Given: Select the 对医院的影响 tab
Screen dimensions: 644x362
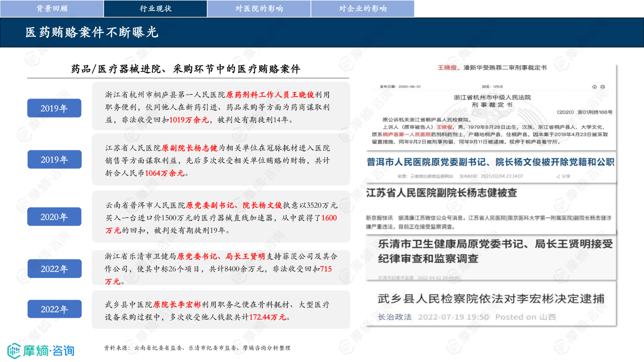Looking at the screenshot, I should pyautogui.click(x=259, y=9).
